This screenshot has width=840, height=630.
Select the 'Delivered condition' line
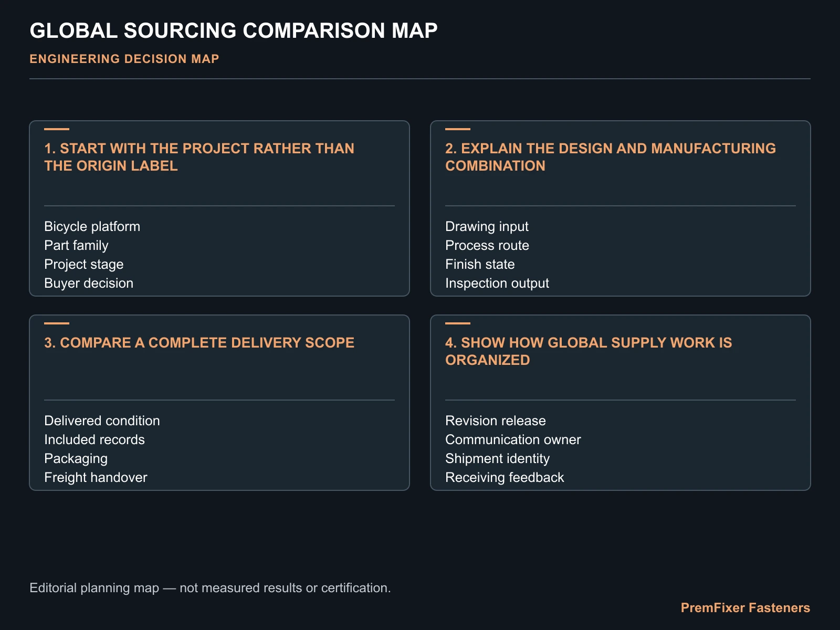tap(102, 421)
